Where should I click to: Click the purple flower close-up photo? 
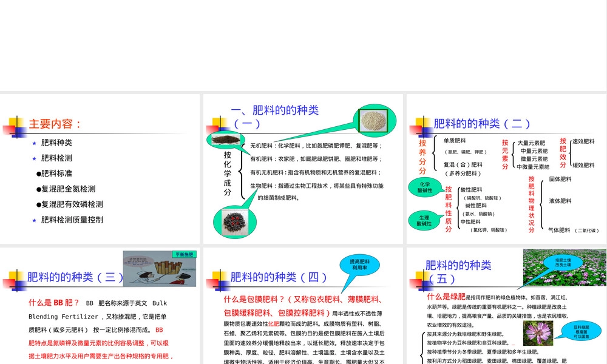point(538,333)
